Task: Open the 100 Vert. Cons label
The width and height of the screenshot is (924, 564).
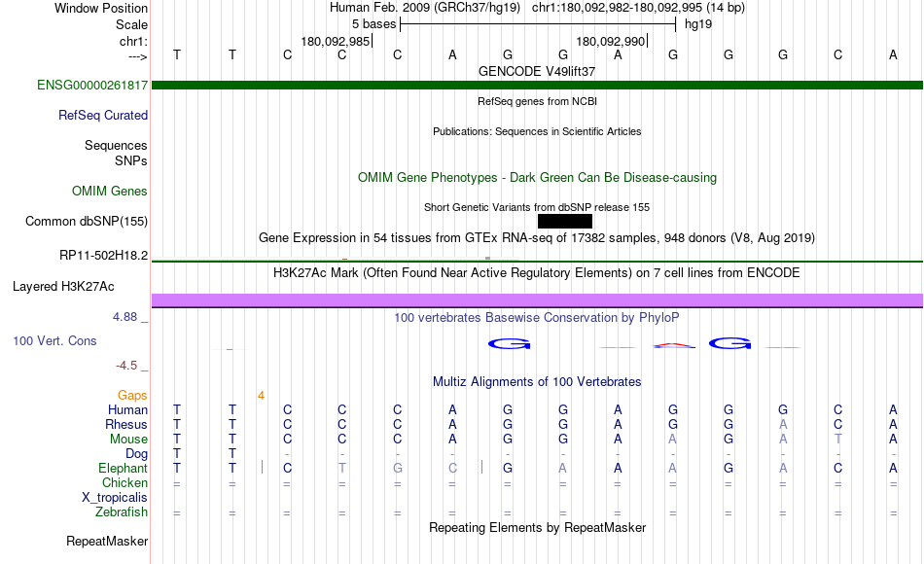Action: click(54, 340)
